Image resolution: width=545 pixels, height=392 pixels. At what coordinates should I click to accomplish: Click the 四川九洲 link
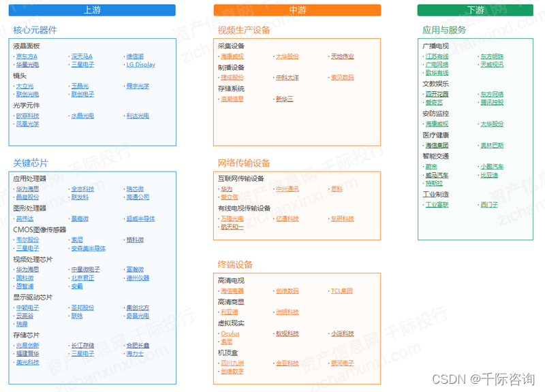232,363
